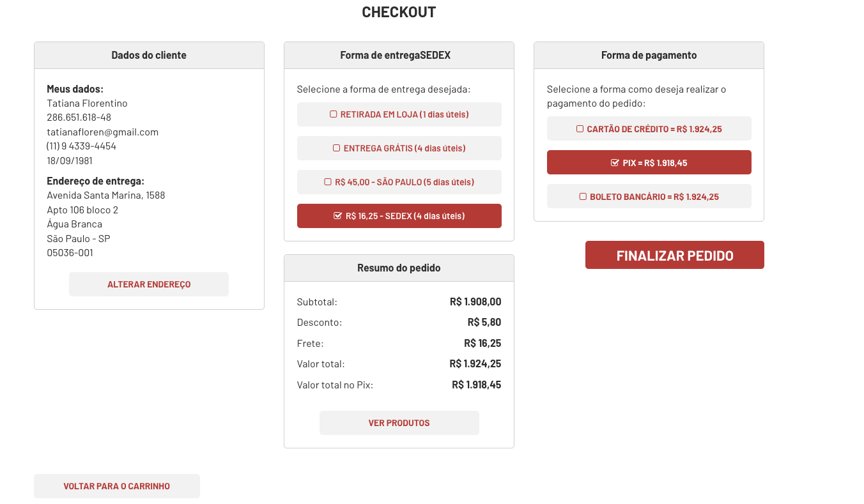Click the postal code 05036-001
The image size is (864, 504).
[70, 253]
